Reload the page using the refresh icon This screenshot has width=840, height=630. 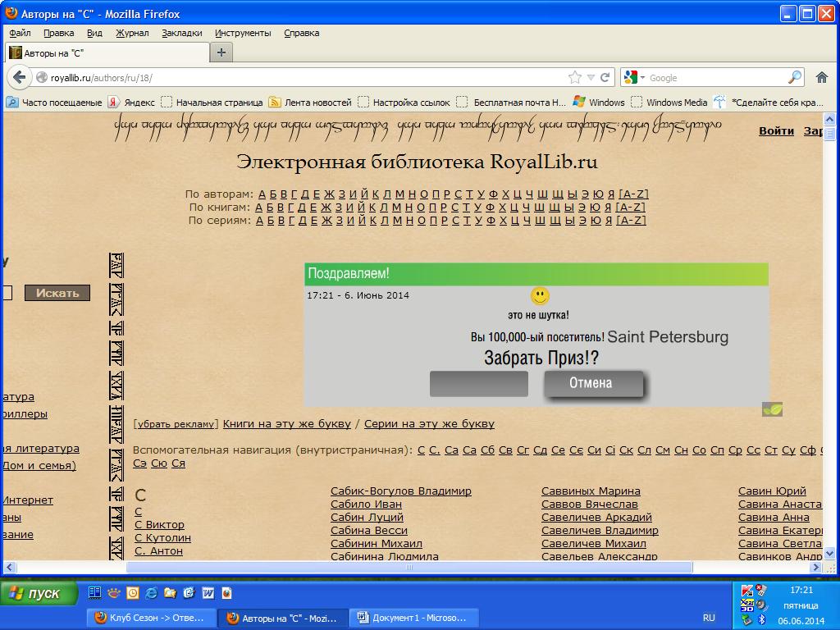(605, 78)
